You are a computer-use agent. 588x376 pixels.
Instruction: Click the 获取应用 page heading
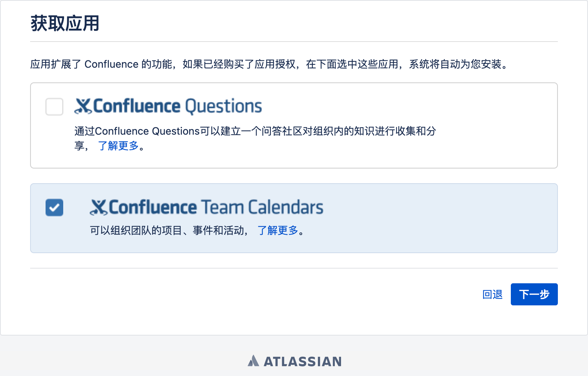(65, 24)
